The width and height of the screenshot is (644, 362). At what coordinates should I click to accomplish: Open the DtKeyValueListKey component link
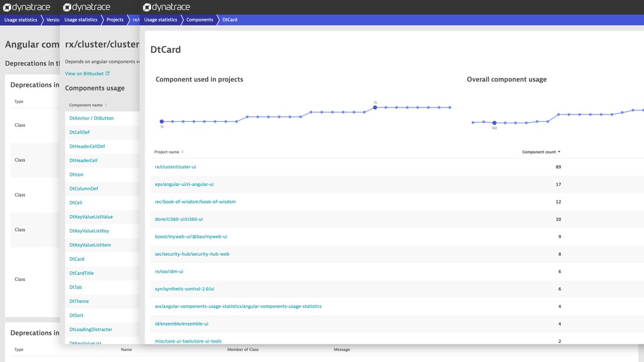(89, 231)
